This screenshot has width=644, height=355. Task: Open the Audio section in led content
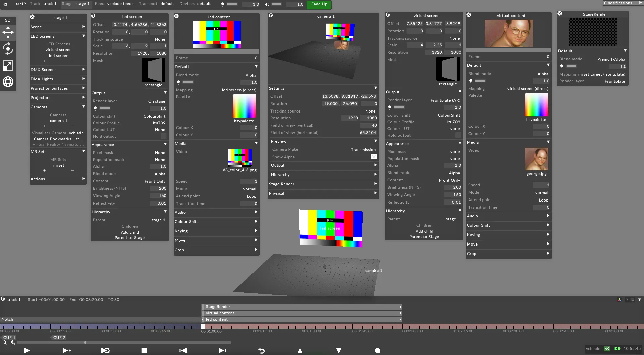(x=216, y=212)
